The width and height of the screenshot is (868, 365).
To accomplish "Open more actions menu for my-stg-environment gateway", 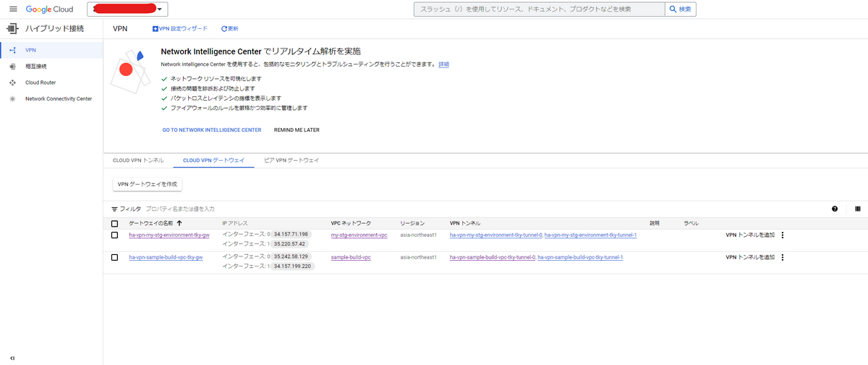I will (783, 235).
